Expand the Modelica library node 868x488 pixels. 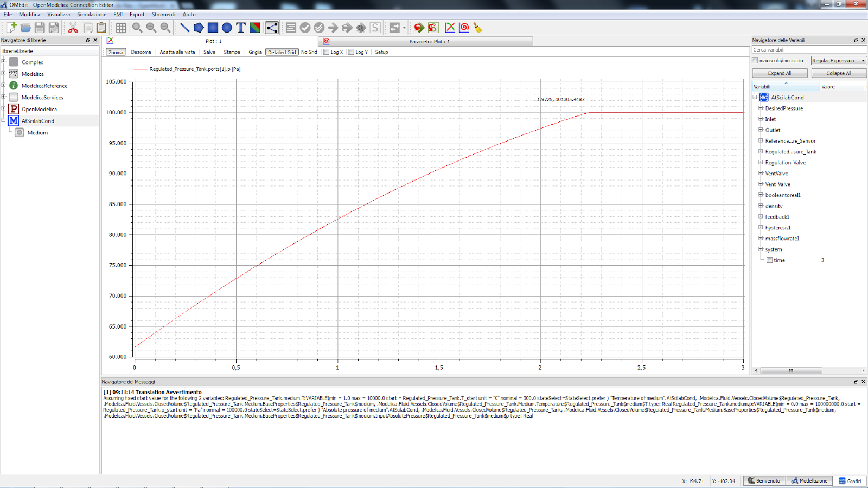pos(4,74)
